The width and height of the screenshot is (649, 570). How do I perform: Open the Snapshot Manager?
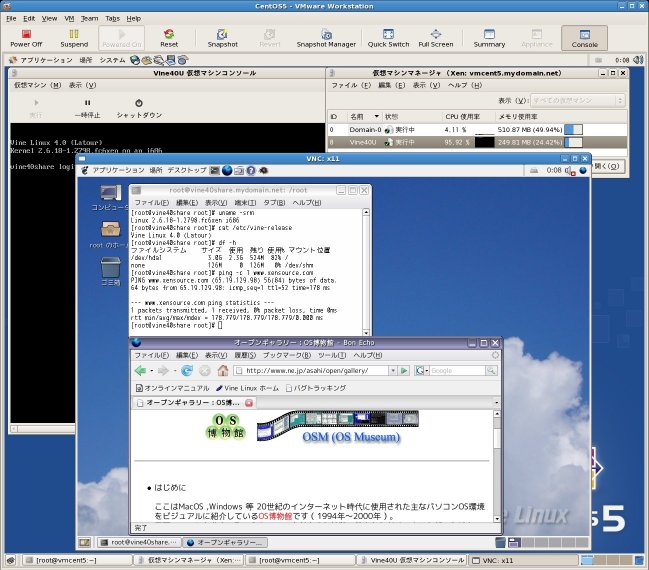(326, 38)
